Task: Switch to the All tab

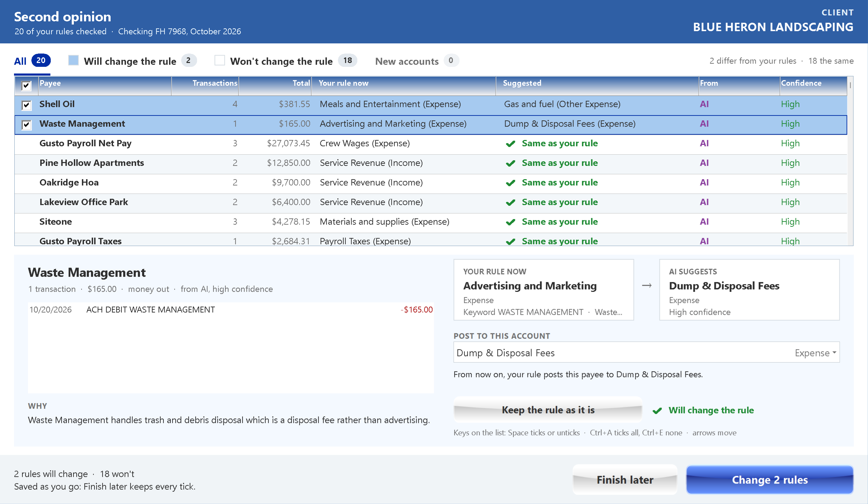Action: tap(32, 61)
